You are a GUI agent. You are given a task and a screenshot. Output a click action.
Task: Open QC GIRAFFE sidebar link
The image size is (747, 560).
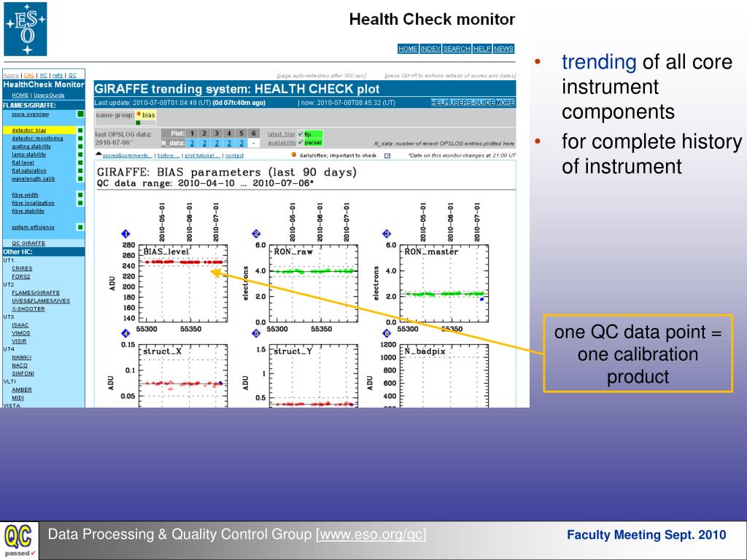pyautogui.click(x=28, y=244)
